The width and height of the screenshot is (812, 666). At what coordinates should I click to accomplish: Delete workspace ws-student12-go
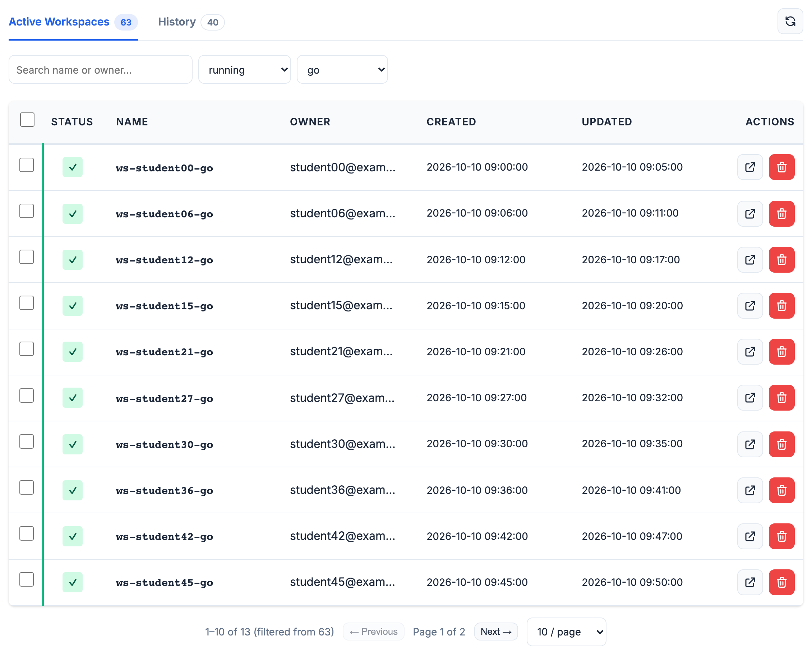(x=781, y=260)
